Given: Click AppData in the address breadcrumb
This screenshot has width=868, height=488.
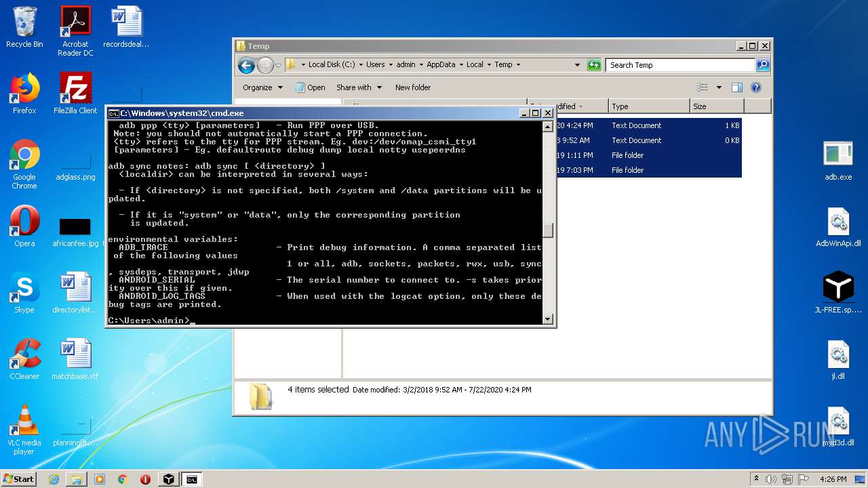Looking at the screenshot, I should tap(441, 65).
